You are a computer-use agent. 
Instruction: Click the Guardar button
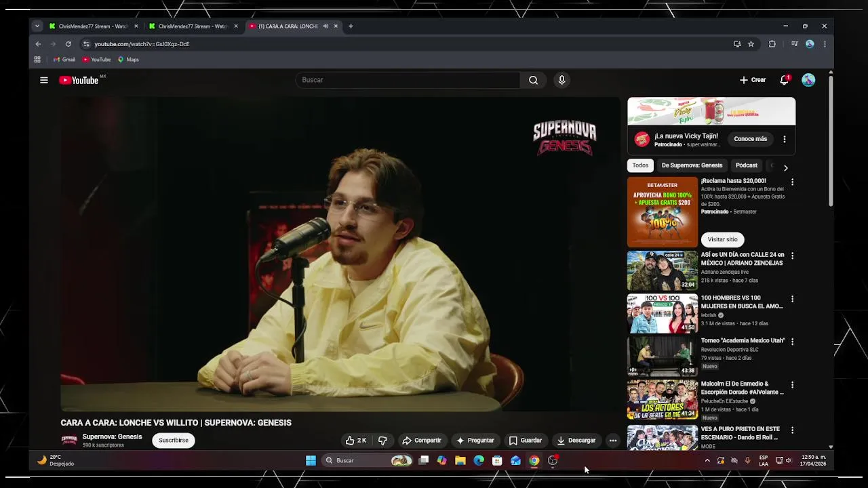(526, 441)
